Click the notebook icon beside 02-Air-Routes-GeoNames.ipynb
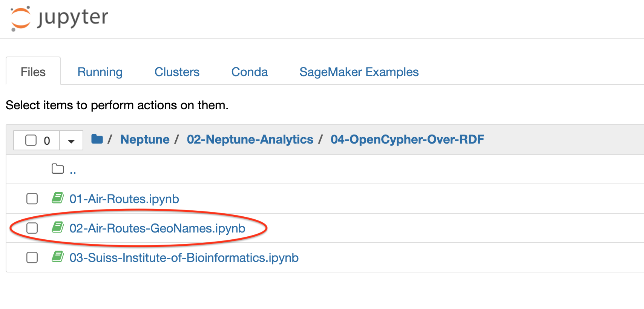The image size is (644, 309). click(x=58, y=227)
